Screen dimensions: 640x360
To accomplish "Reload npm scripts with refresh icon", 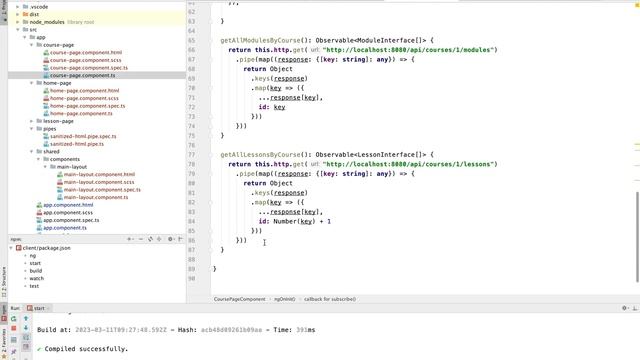I will (x=150, y=239).
